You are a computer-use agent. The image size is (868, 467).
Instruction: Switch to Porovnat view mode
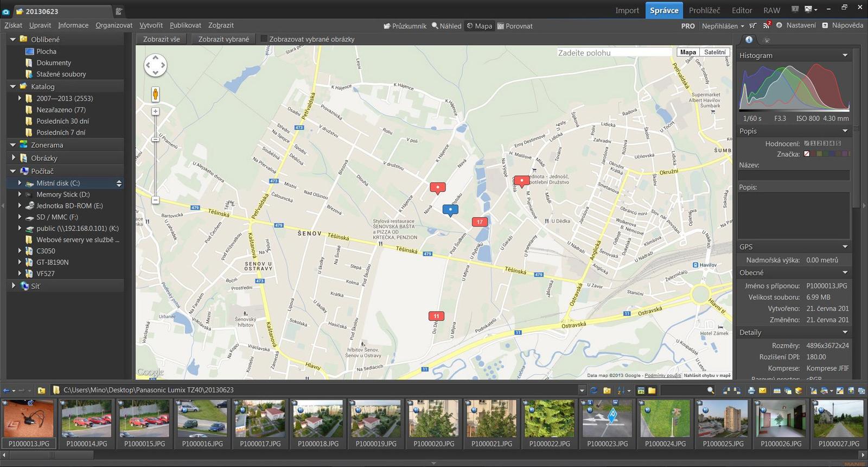515,26
